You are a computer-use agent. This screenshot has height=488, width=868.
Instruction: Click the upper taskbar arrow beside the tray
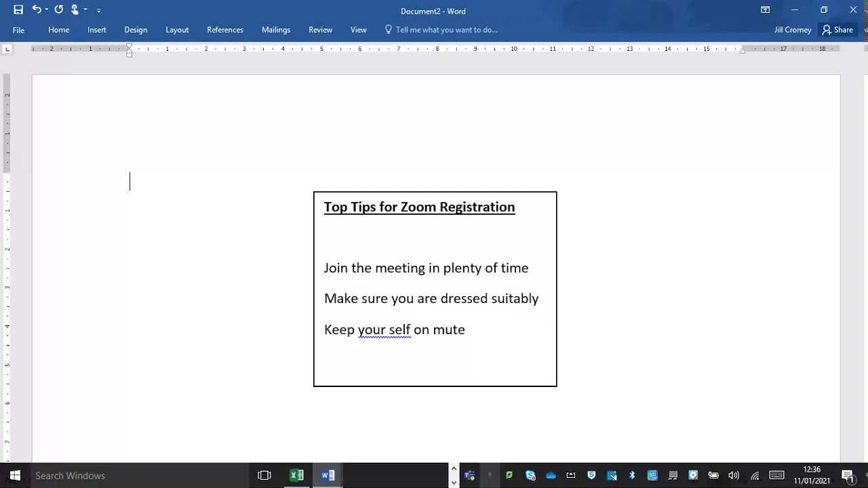pos(454,468)
